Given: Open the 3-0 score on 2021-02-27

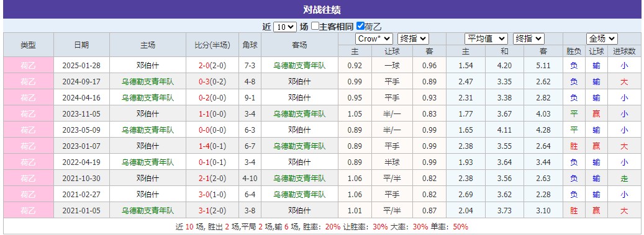Looking at the screenshot, I should [x=204, y=194].
